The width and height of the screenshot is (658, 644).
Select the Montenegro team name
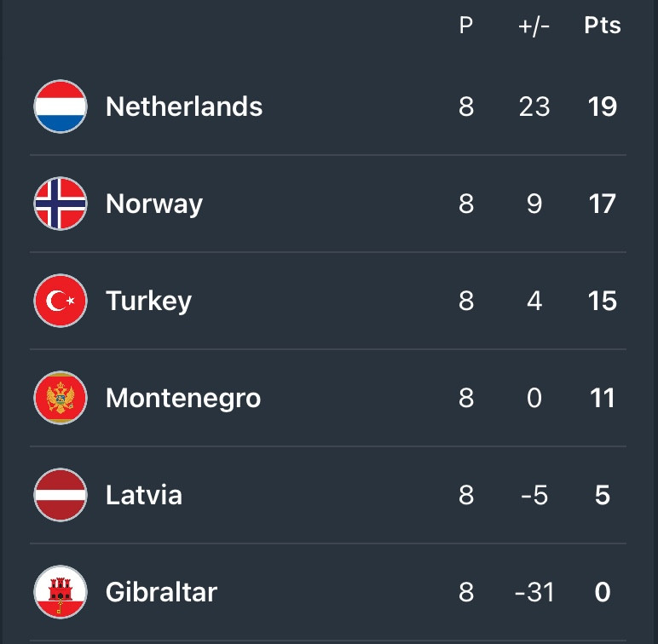(183, 399)
